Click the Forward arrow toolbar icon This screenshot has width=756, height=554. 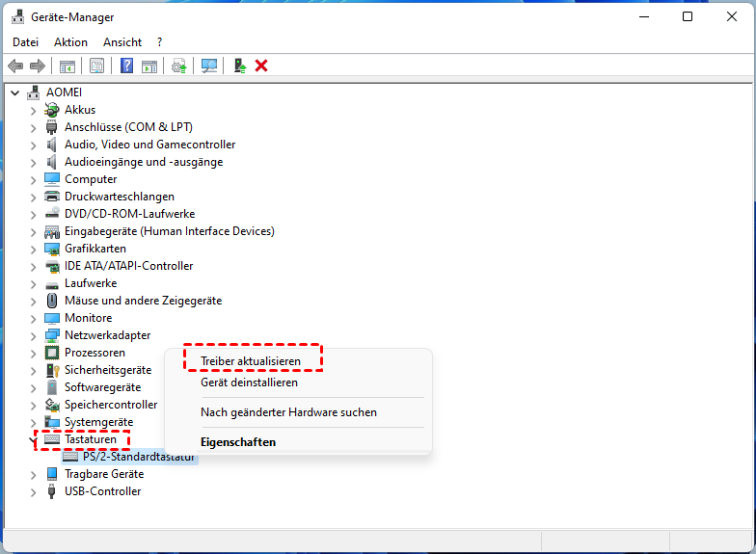pos(38,66)
